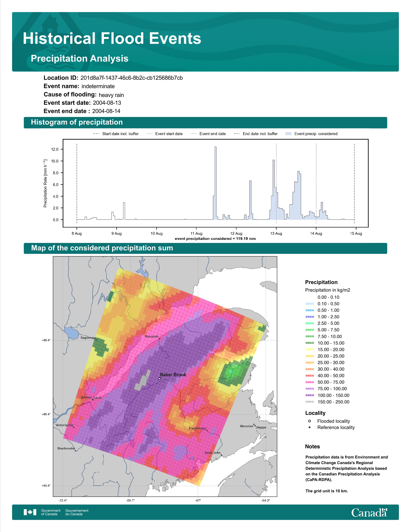Click the Moncton label on the map
The width and height of the screenshot is (411, 532).
pos(247,426)
